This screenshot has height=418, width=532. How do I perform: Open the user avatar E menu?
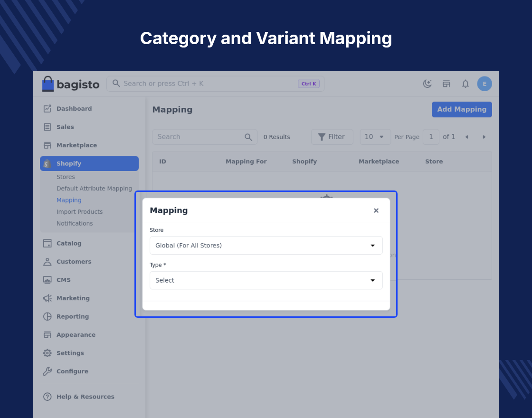[484, 84]
